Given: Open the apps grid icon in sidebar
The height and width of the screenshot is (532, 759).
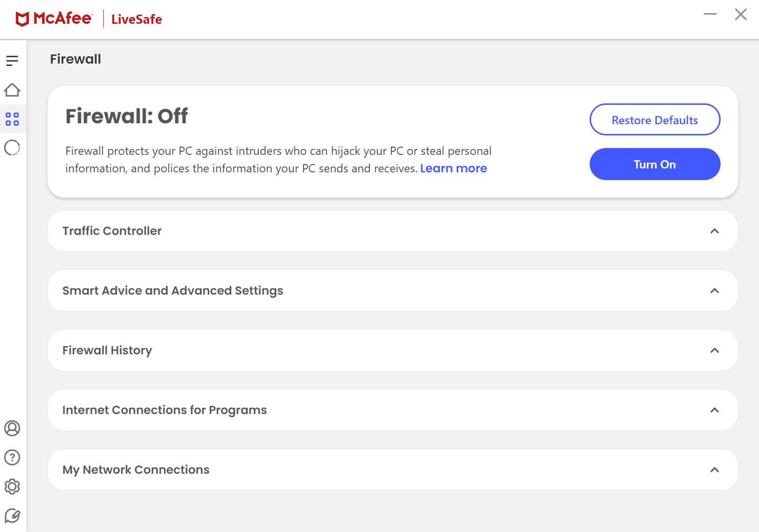Looking at the screenshot, I should click(12, 119).
